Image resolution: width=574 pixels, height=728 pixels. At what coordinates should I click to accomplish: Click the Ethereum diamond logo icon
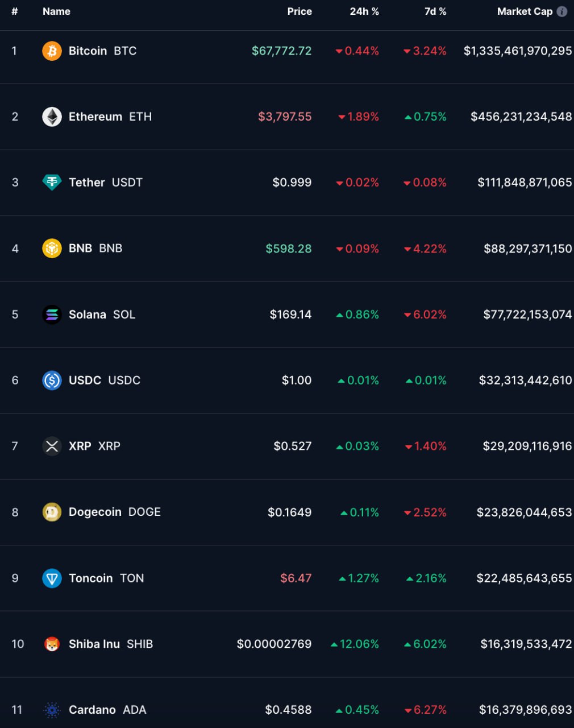52,117
